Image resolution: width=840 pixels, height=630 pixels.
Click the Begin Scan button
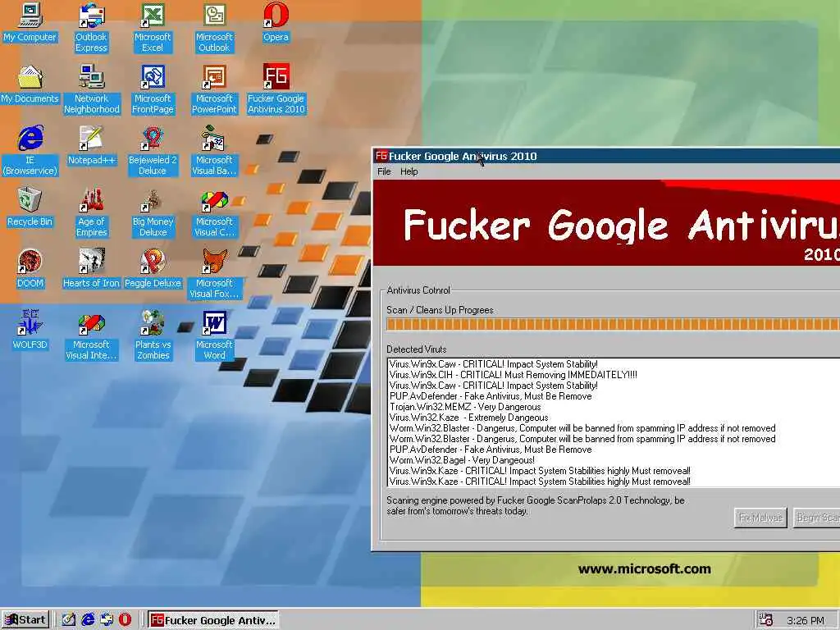point(817,518)
